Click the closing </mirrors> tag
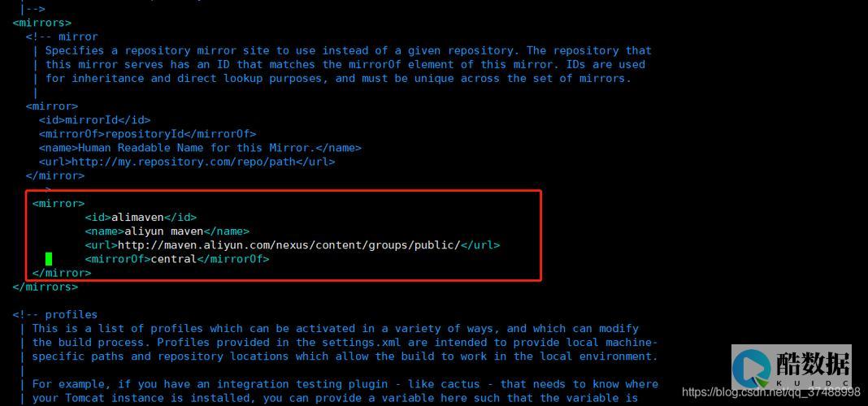The width and height of the screenshot is (868, 406). (46, 287)
